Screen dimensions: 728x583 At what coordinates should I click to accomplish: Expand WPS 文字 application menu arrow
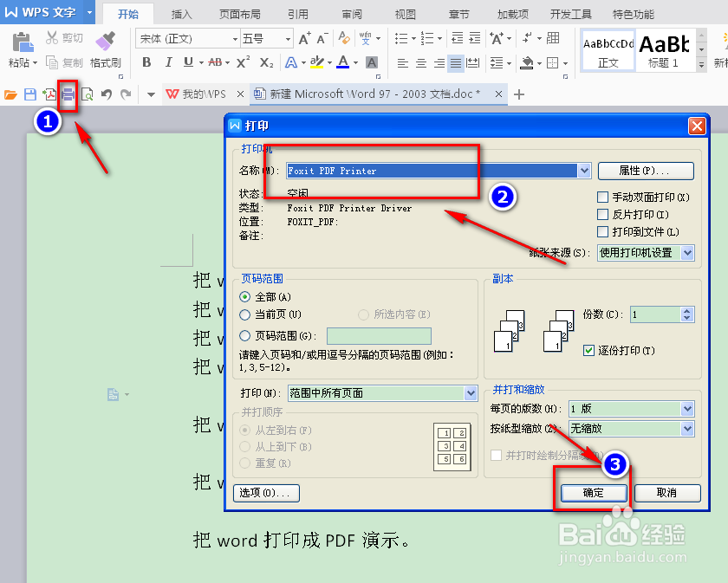89,12
